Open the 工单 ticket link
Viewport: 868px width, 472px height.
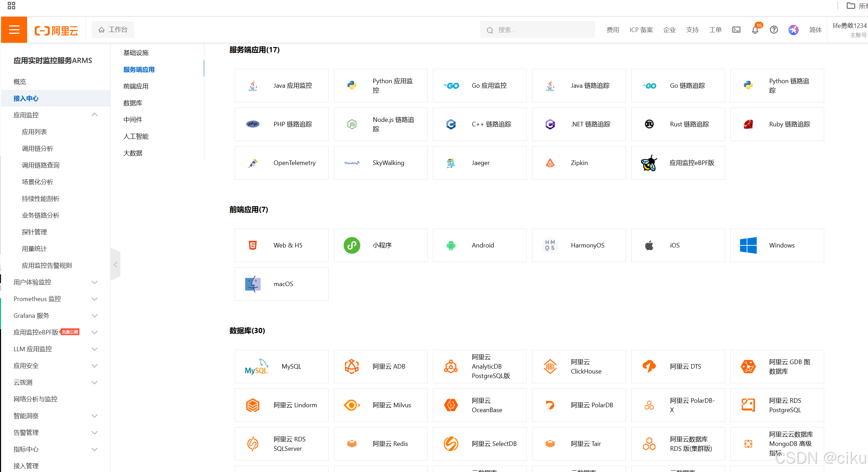click(x=715, y=30)
